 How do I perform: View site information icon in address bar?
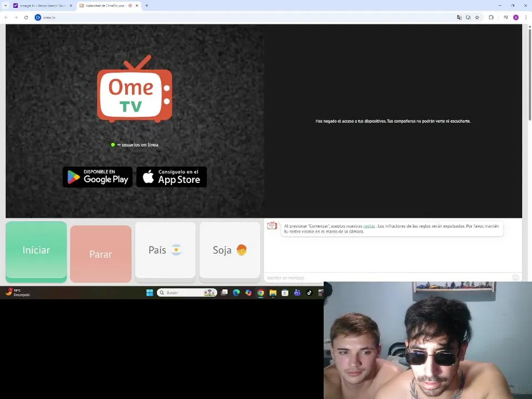38,17
